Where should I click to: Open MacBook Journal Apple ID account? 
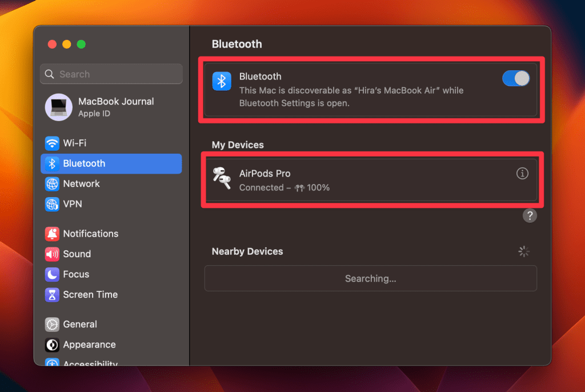[111, 107]
